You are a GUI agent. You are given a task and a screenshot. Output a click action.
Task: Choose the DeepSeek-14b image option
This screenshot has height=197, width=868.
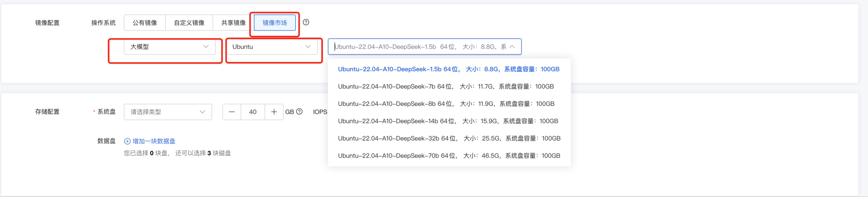click(x=449, y=121)
